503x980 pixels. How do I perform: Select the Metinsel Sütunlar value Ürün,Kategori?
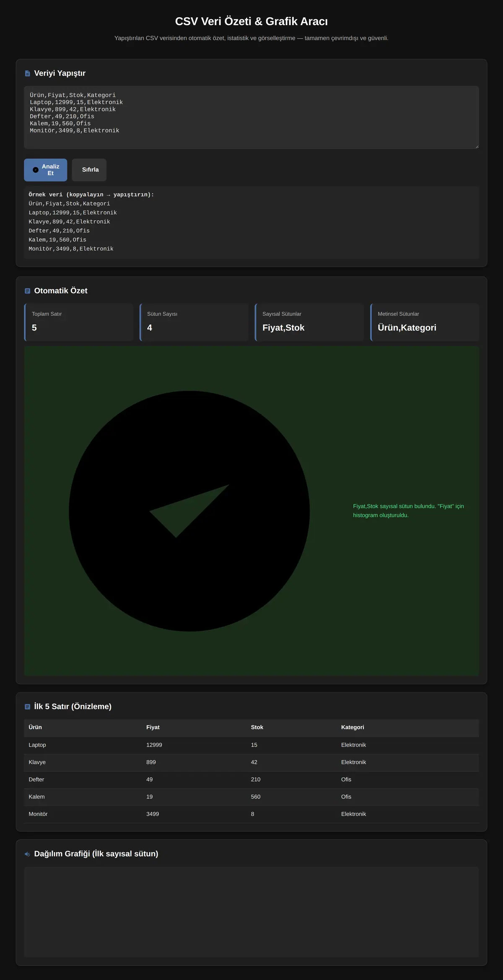pos(407,328)
